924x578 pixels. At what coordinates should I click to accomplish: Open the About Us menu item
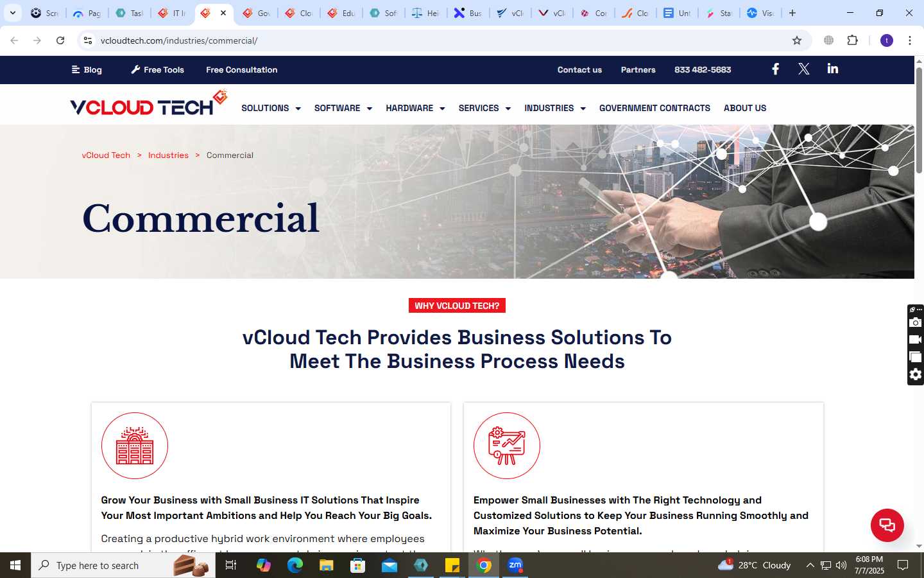coord(745,108)
